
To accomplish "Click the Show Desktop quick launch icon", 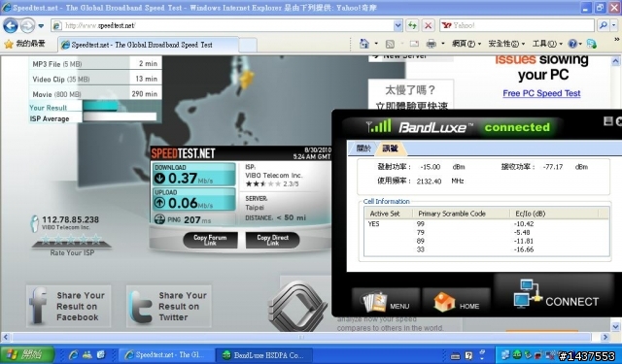I will point(100,355).
